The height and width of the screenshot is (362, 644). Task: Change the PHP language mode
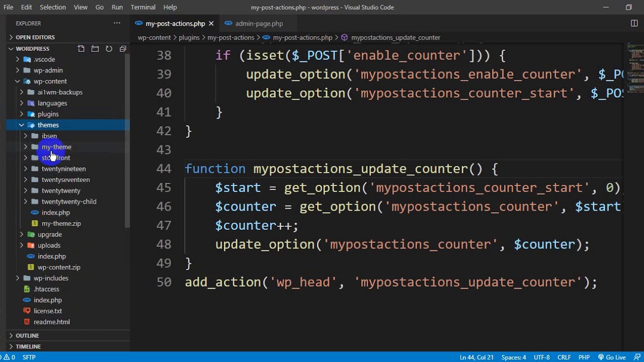click(584, 357)
